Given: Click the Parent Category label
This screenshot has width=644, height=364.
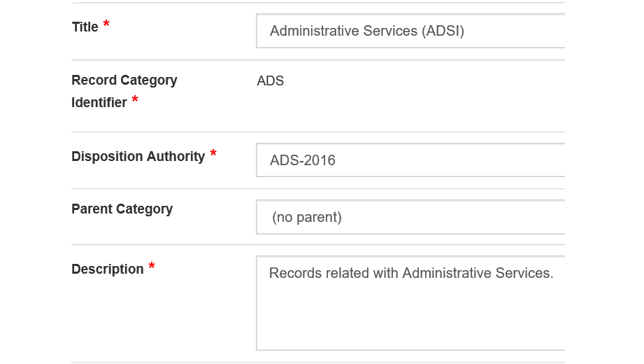Looking at the screenshot, I should point(122,209).
